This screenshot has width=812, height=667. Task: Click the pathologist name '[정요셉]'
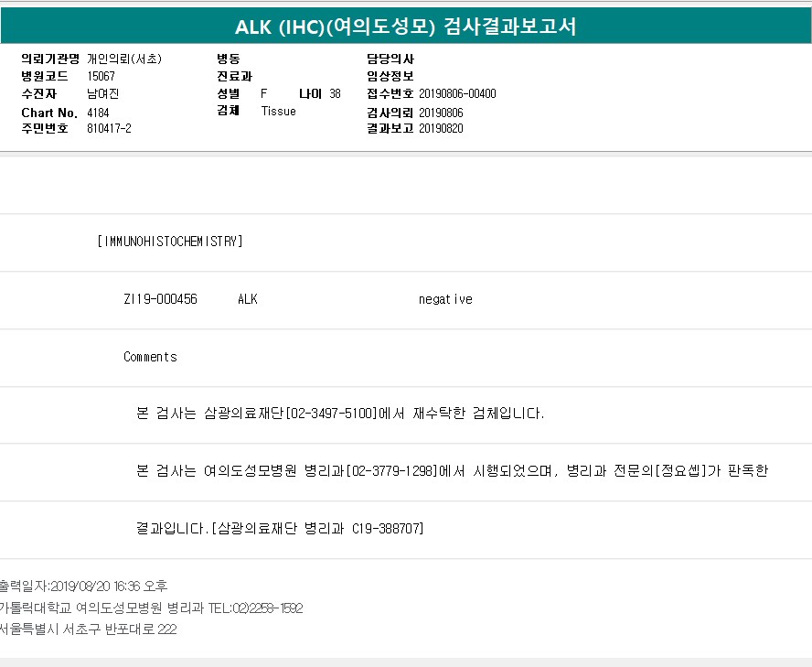(x=680, y=470)
